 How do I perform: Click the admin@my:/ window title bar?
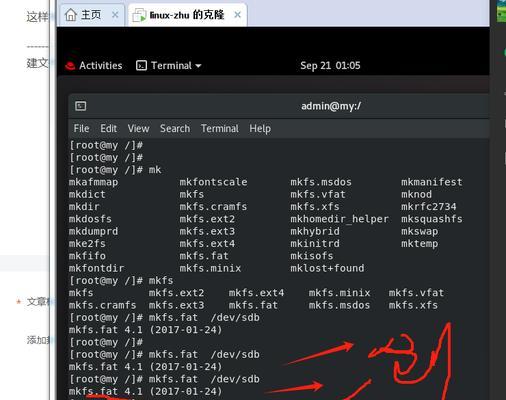(x=279, y=106)
